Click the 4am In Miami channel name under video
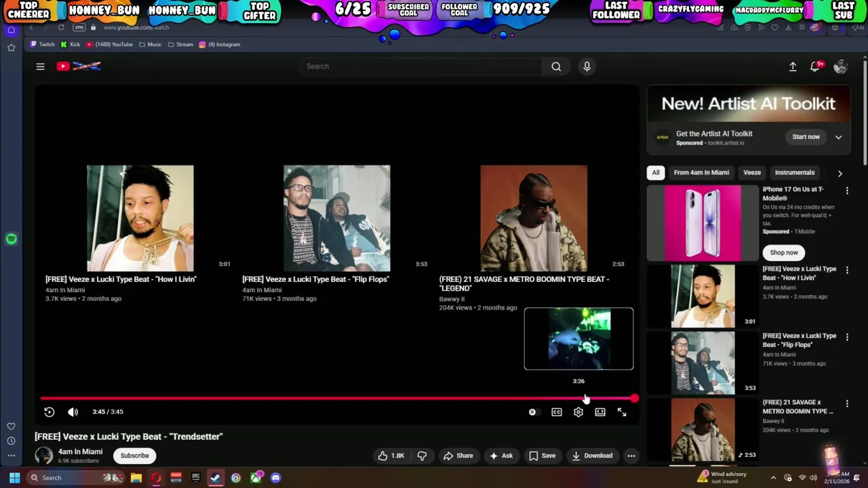 80,451
